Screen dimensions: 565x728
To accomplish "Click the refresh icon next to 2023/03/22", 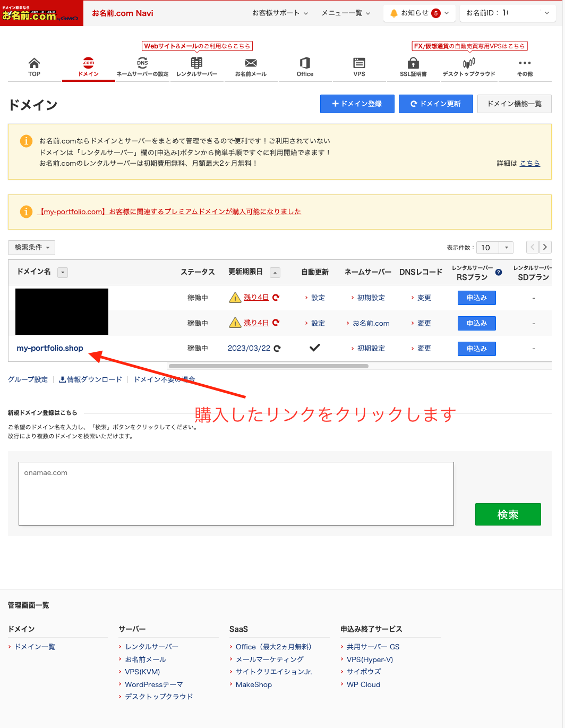I will (278, 348).
